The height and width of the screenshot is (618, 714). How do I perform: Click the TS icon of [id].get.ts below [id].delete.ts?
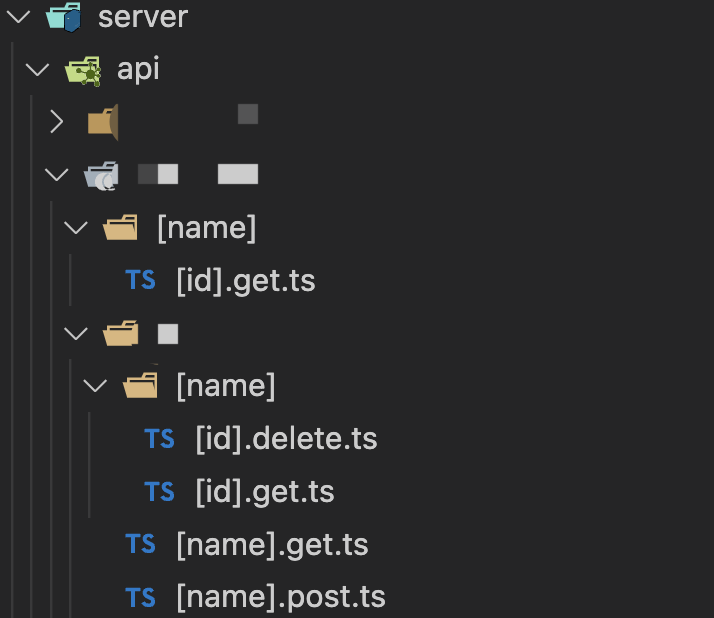click(x=160, y=492)
